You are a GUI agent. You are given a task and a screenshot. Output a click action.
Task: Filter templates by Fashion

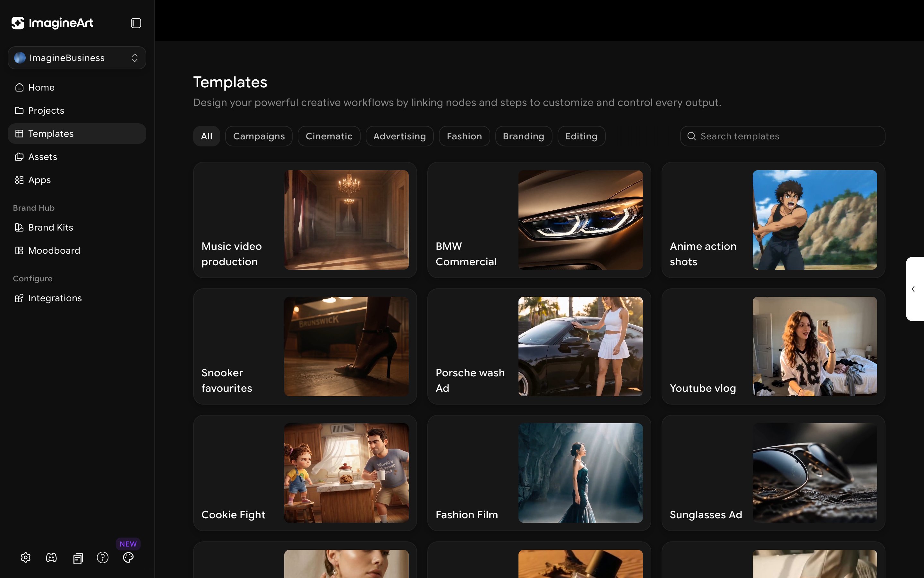[464, 136]
